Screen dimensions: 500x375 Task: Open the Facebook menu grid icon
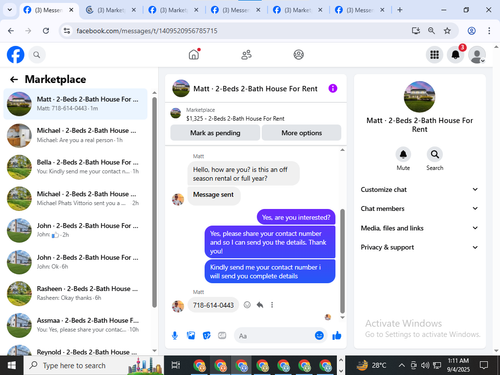(x=434, y=55)
